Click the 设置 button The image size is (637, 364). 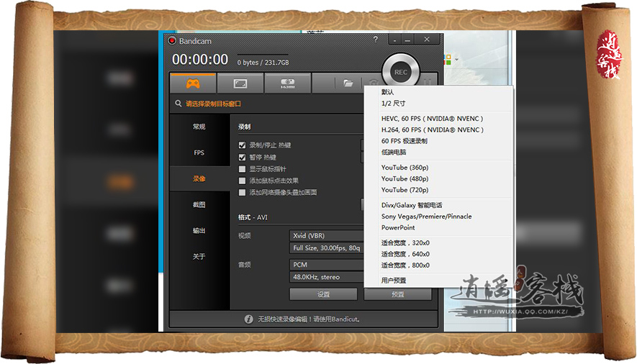tap(323, 294)
